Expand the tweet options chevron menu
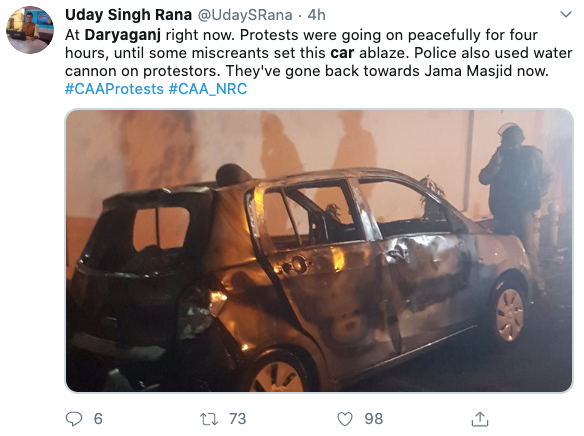 point(566,15)
